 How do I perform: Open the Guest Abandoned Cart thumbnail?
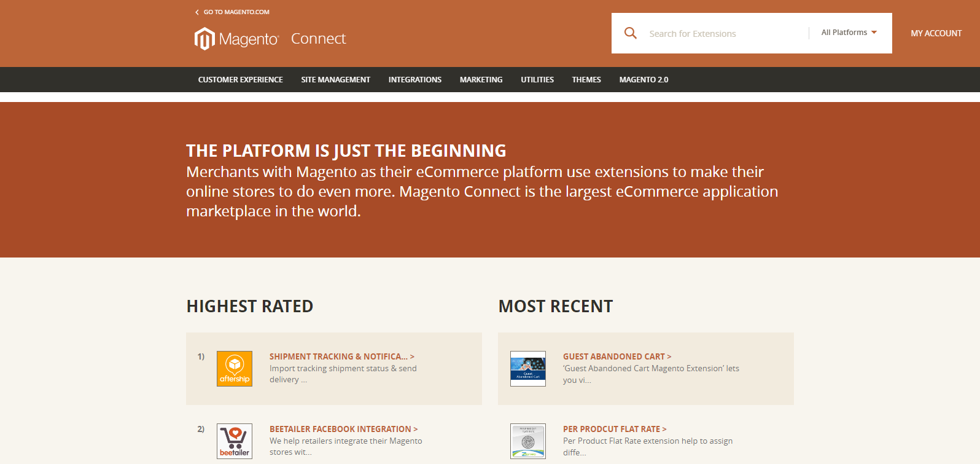[x=528, y=369]
